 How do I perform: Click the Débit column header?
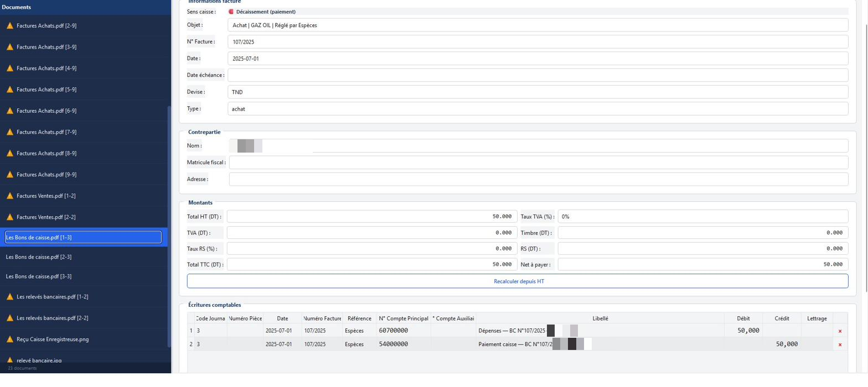pyautogui.click(x=743, y=318)
